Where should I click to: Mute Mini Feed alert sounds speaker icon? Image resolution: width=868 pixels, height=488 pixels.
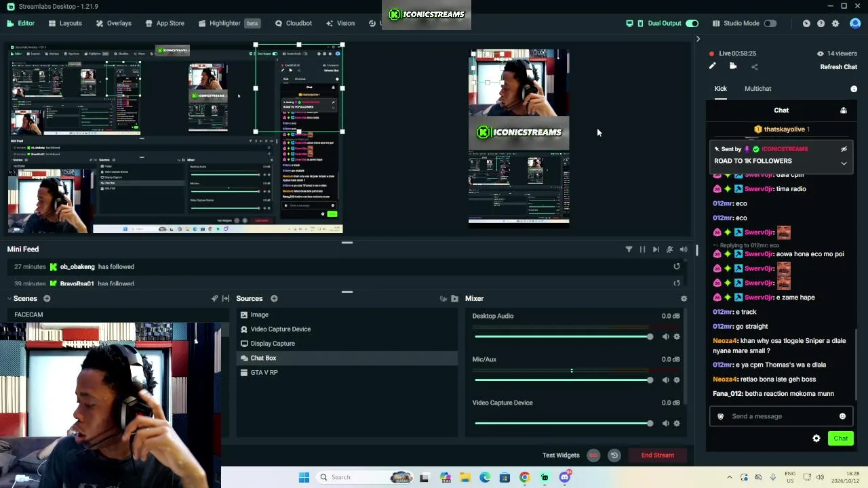coord(684,249)
